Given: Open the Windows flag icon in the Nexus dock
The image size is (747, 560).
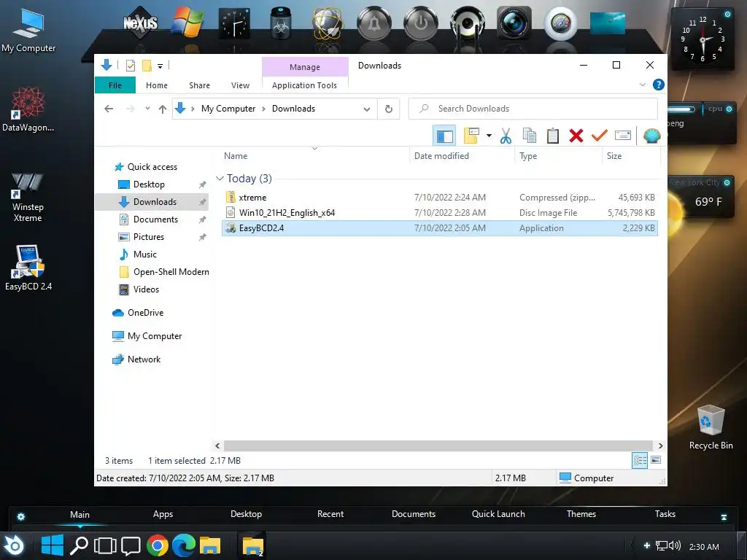Looking at the screenshot, I should point(187,23).
